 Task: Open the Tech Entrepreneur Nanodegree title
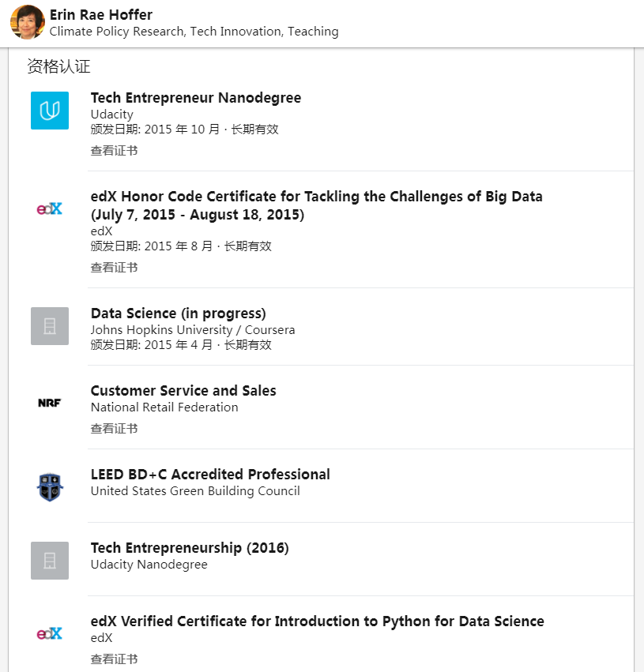[195, 98]
